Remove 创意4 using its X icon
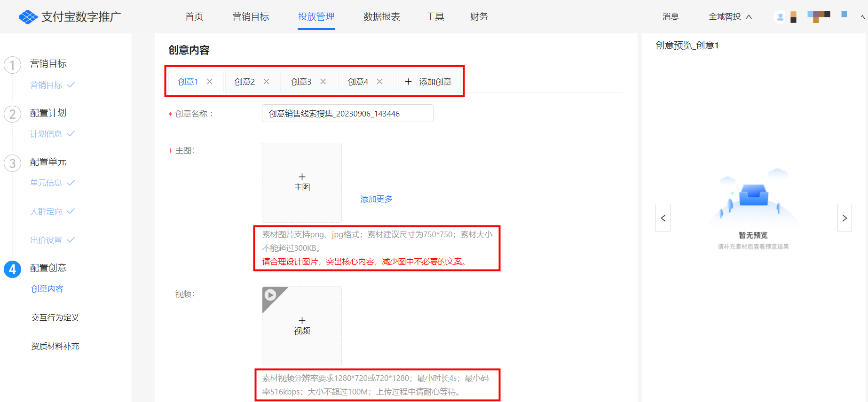 pyautogui.click(x=379, y=82)
